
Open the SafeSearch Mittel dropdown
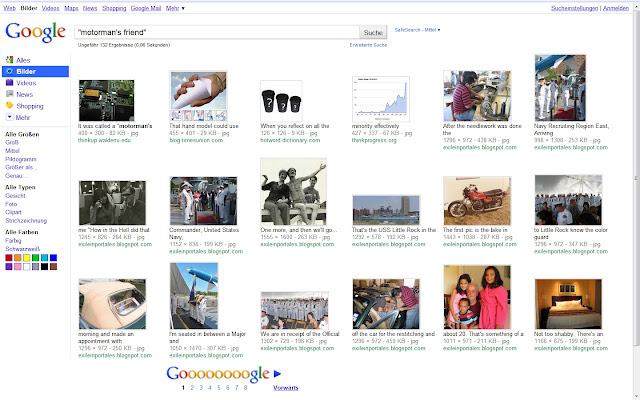417,30
